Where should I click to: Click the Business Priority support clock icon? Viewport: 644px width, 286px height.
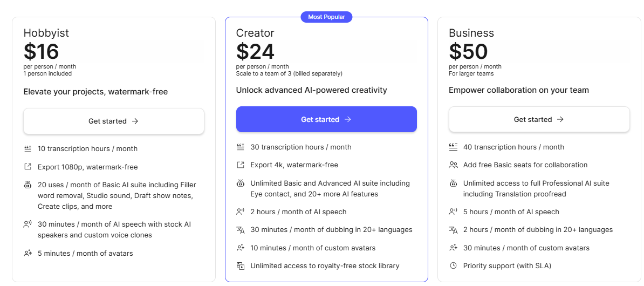(x=453, y=265)
